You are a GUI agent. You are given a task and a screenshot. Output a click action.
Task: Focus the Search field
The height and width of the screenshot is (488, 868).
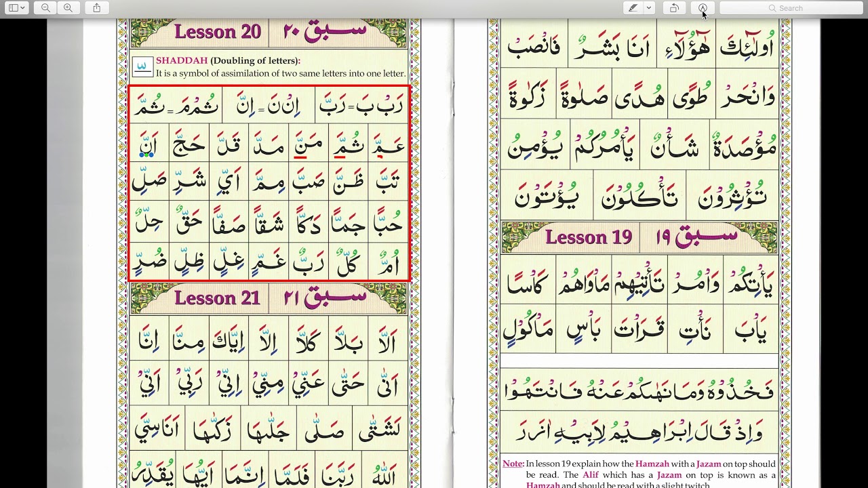coord(790,8)
